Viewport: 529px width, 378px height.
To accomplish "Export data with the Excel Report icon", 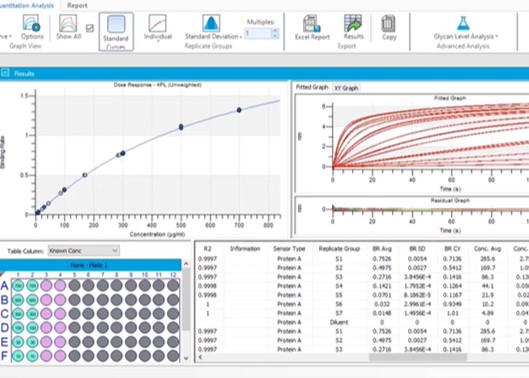I will click(312, 23).
